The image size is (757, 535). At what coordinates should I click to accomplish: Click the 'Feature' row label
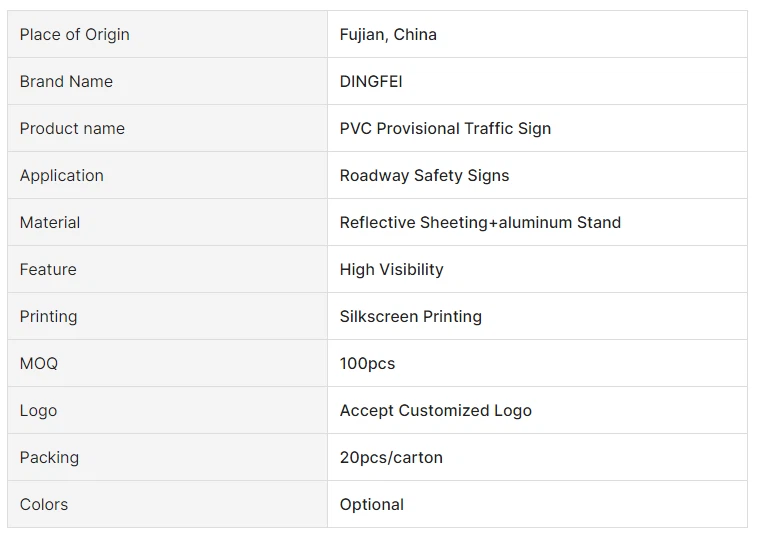point(48,270)
